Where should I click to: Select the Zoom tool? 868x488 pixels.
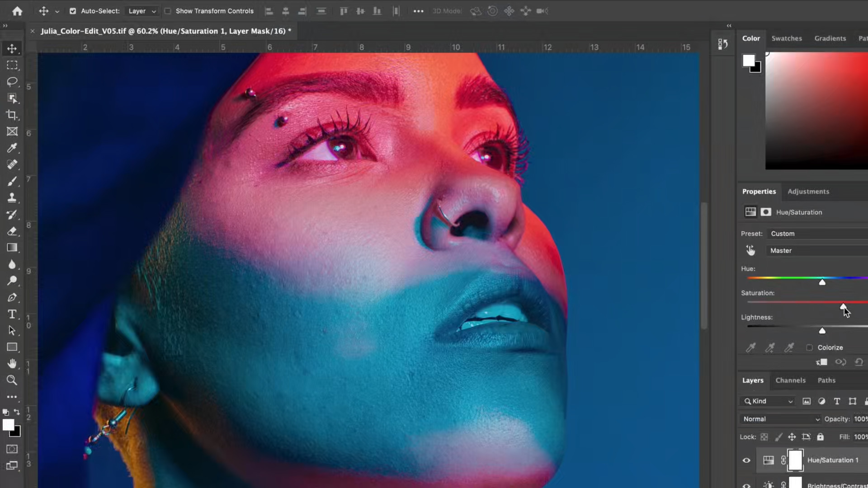pyautogui.click(x=12, y=380)
